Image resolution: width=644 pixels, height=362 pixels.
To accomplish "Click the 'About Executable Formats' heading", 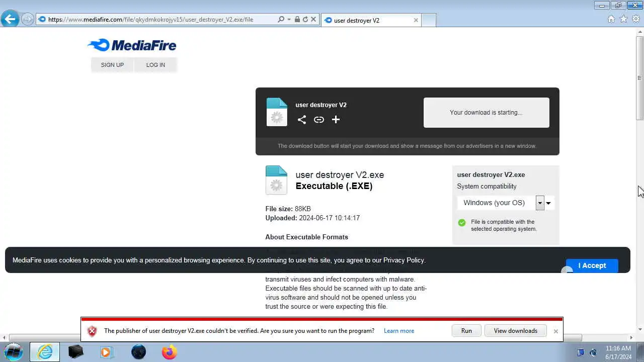I will 306,237.
